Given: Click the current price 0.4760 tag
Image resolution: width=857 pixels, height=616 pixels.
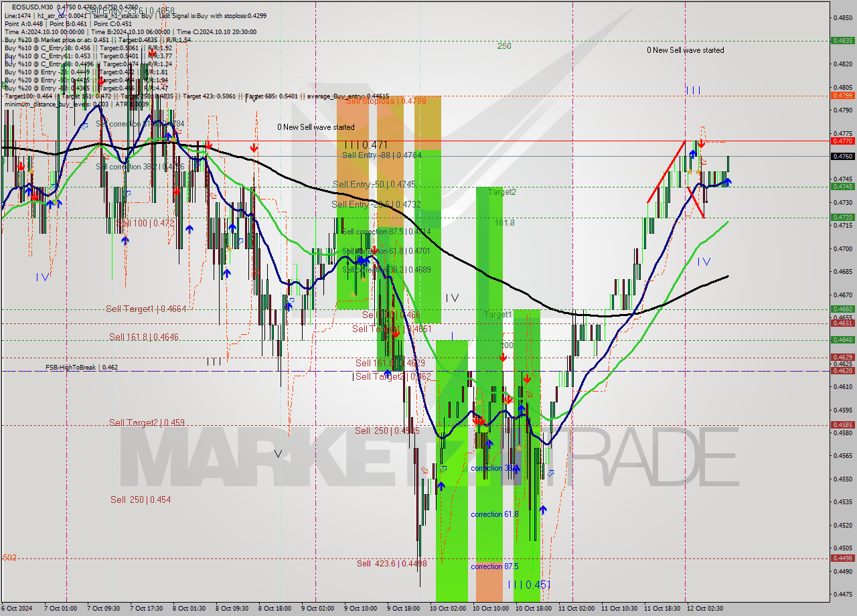Looking at the screenshot, I should [x=842, y=156].
